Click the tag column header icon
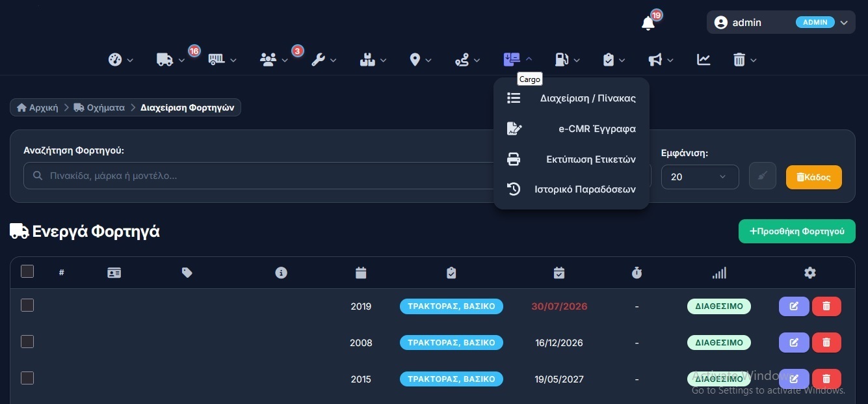This screenshot has height=404, width=868. point(187,273)
